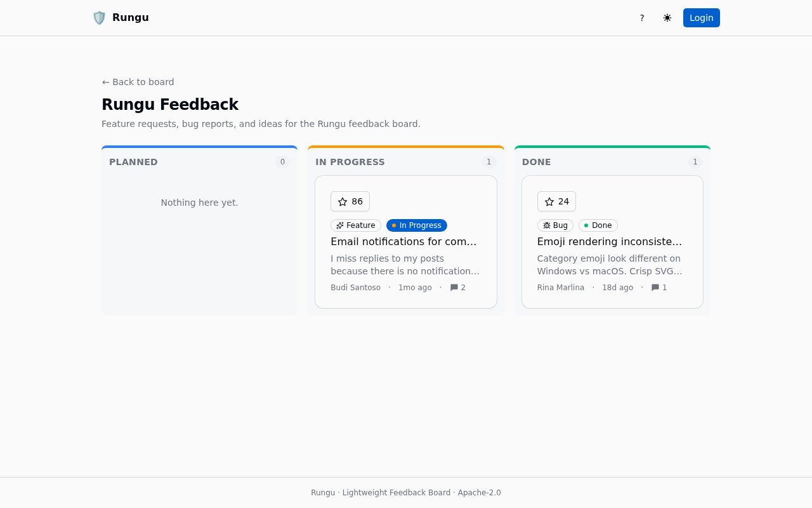
Task: Click the board description text under the heading
Action: [x=261, y=124]
